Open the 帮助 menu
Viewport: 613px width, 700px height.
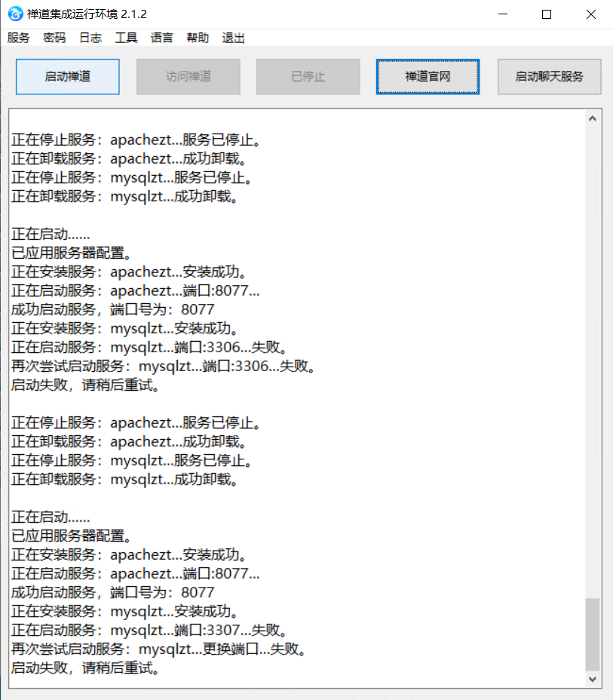[x=198, y=38]
